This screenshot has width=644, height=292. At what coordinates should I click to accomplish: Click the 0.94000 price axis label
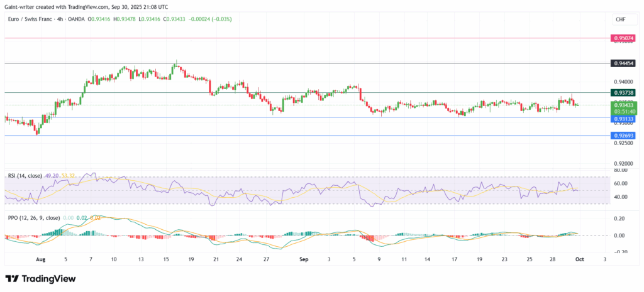tap(623, 81)
